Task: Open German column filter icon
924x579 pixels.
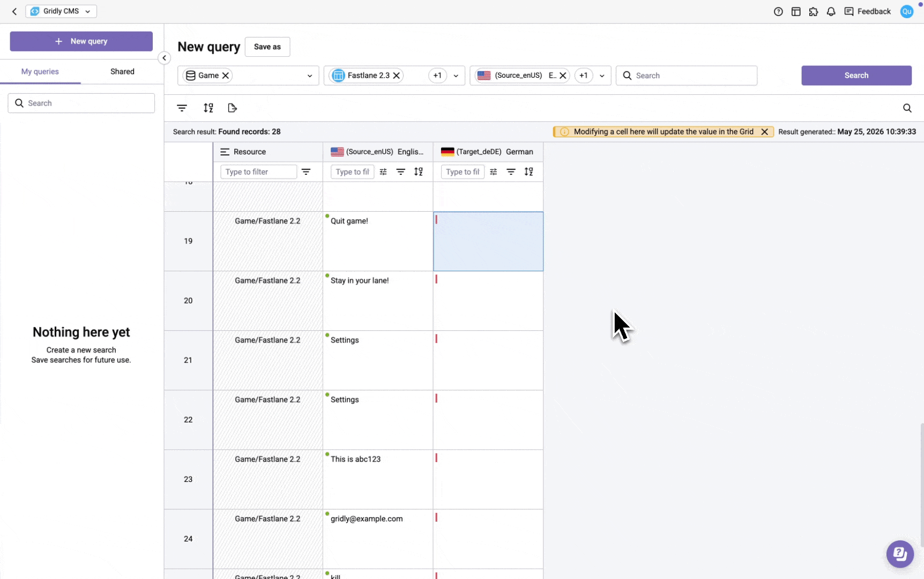Action: (511, 172)
